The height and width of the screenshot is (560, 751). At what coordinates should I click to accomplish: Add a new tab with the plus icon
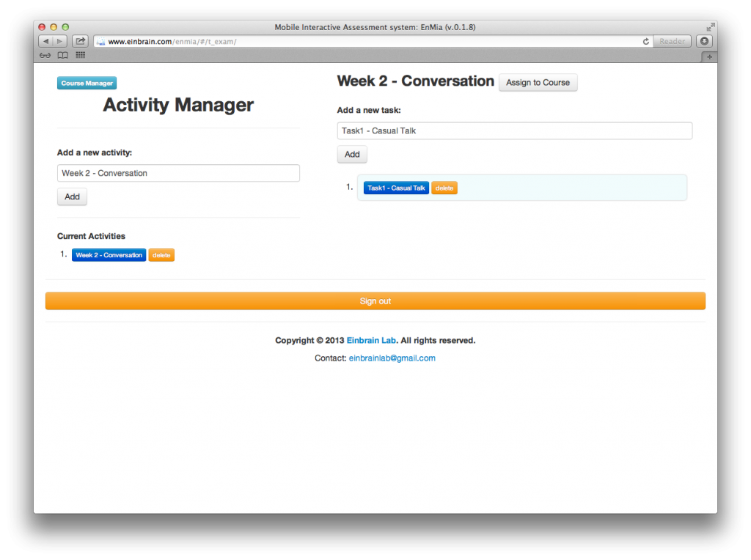[x=709, y=57]
